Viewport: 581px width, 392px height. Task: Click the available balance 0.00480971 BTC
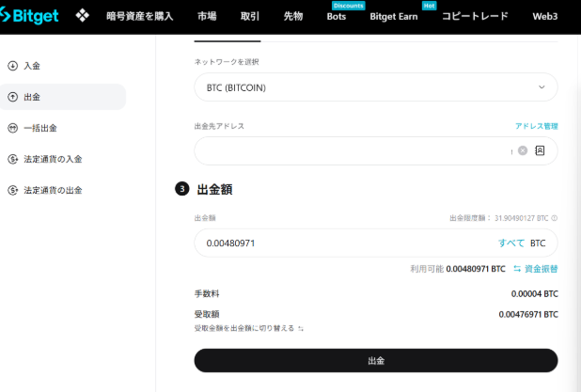point(476,269)
